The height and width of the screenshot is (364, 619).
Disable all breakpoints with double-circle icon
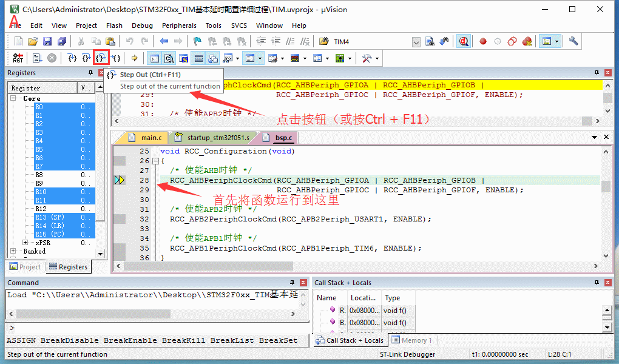click(512, 41)
